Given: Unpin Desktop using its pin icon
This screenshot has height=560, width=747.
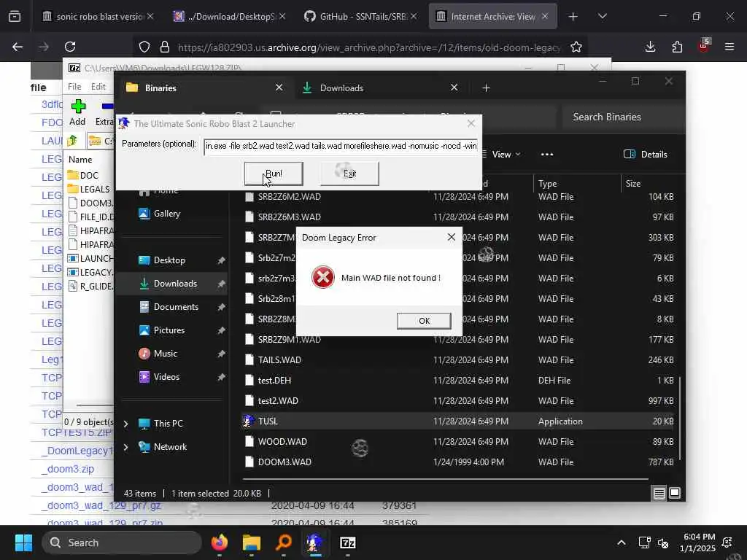Looking at the screenshot, I should point(221,260).
